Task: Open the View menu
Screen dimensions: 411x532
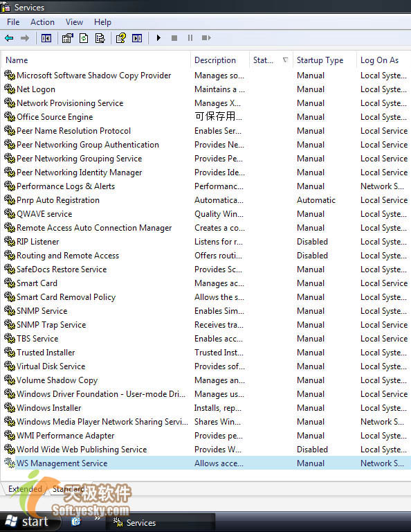Action: click(x=74, y=22)
